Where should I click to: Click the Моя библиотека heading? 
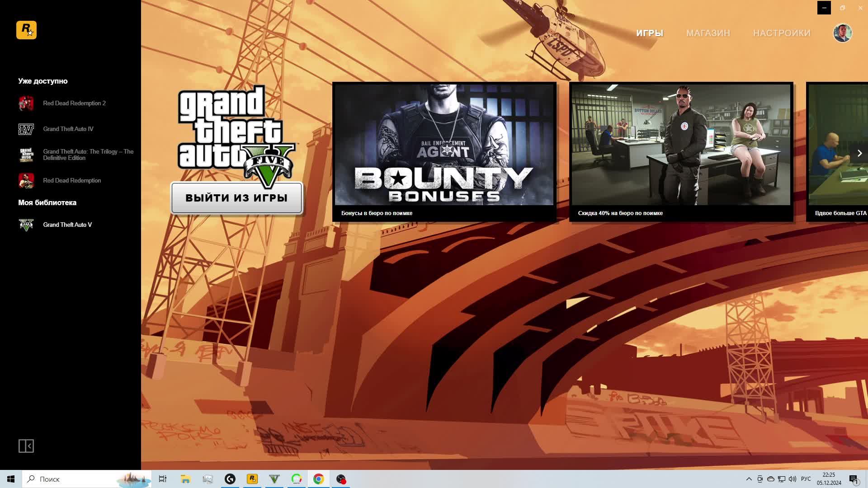point(47,202)
